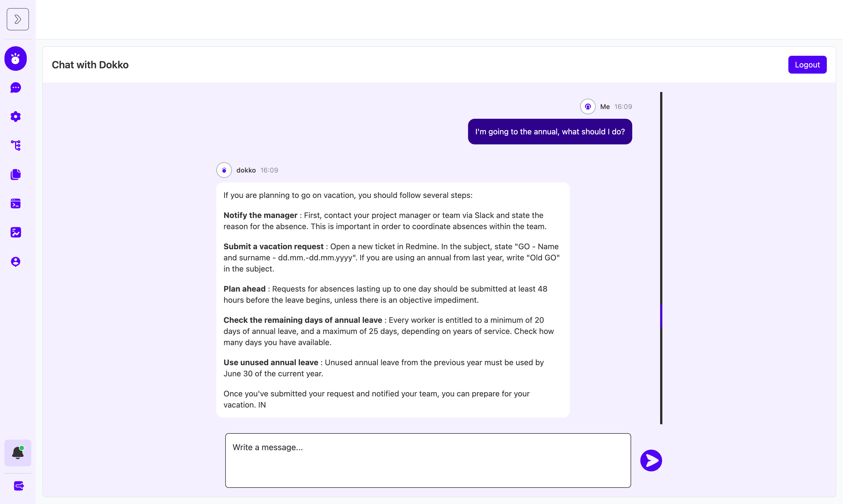Click the Me user avatar icon
The height and width of the screenshot is (504, 843).
coord(588,107)
